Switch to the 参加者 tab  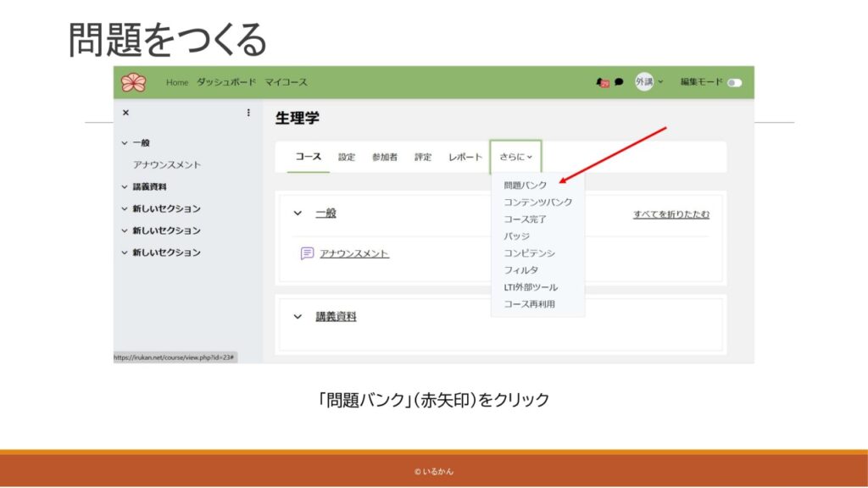pyautogui.click(x=384, y=157)
